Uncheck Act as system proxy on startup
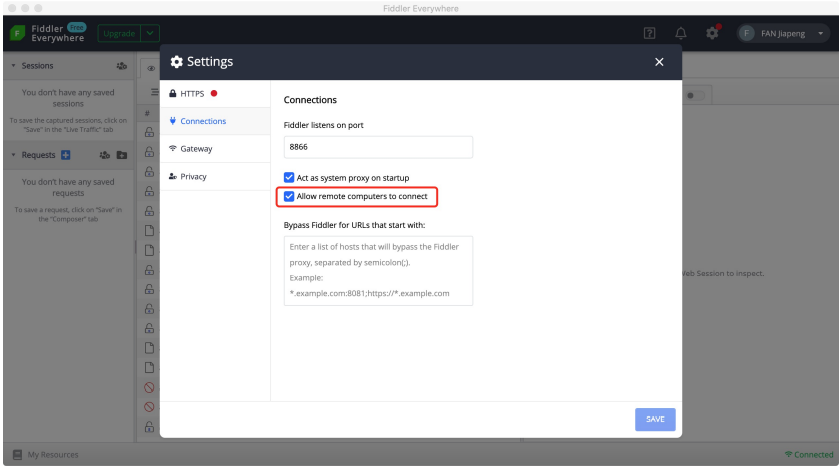The image size is (840, 469). pyautogui.click(x=289, y=178)
